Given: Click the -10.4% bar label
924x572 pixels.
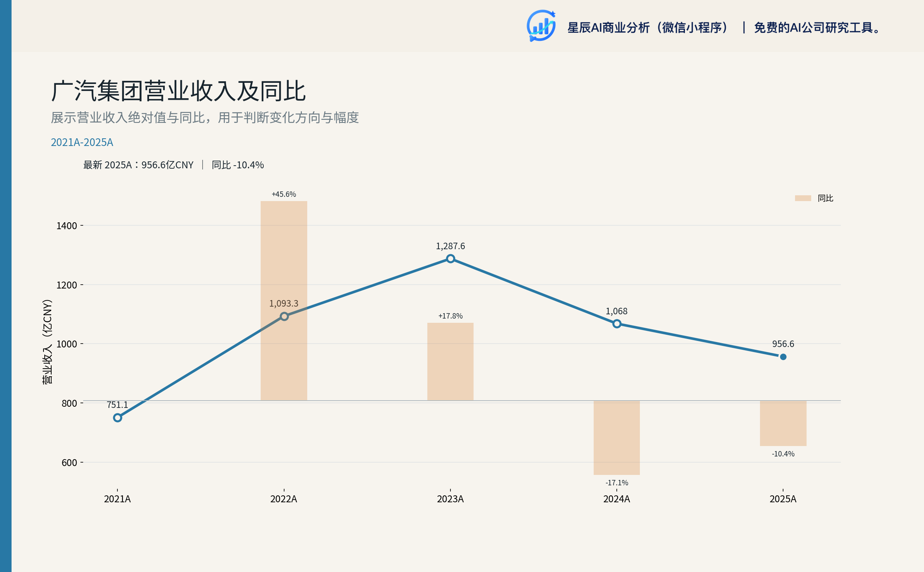Looking at the screenshot, I should pos(783,454).
